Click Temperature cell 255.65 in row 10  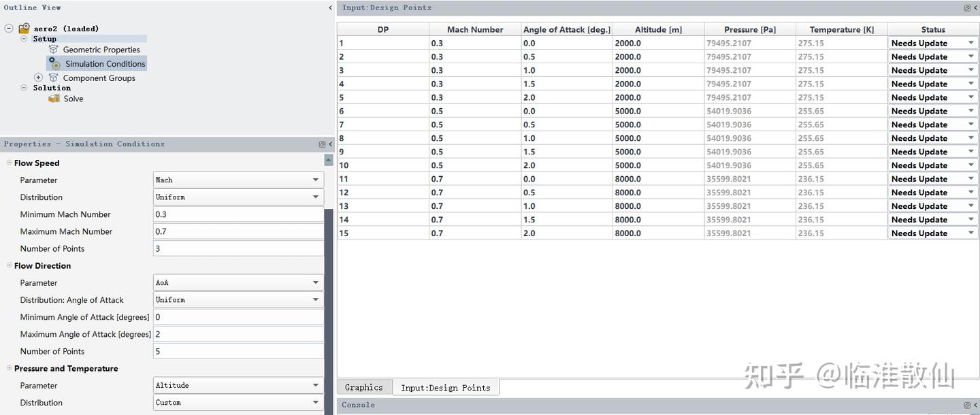842,165
